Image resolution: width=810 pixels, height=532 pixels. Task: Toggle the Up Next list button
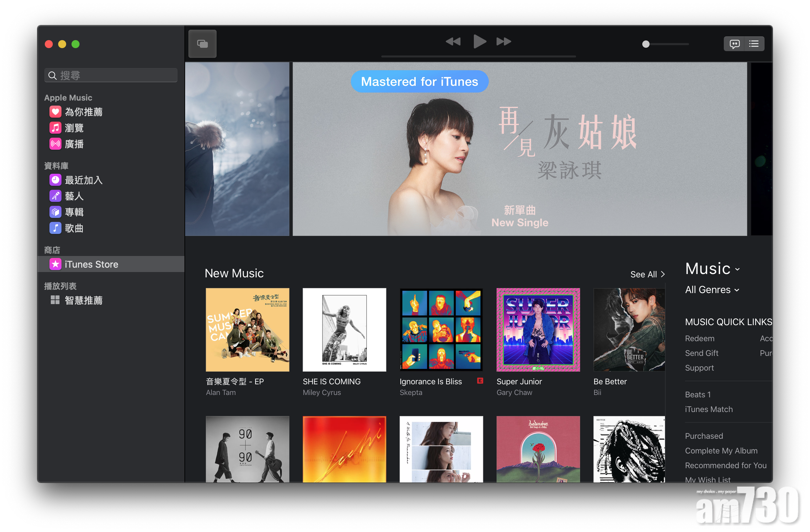click(x=754, y=44)
